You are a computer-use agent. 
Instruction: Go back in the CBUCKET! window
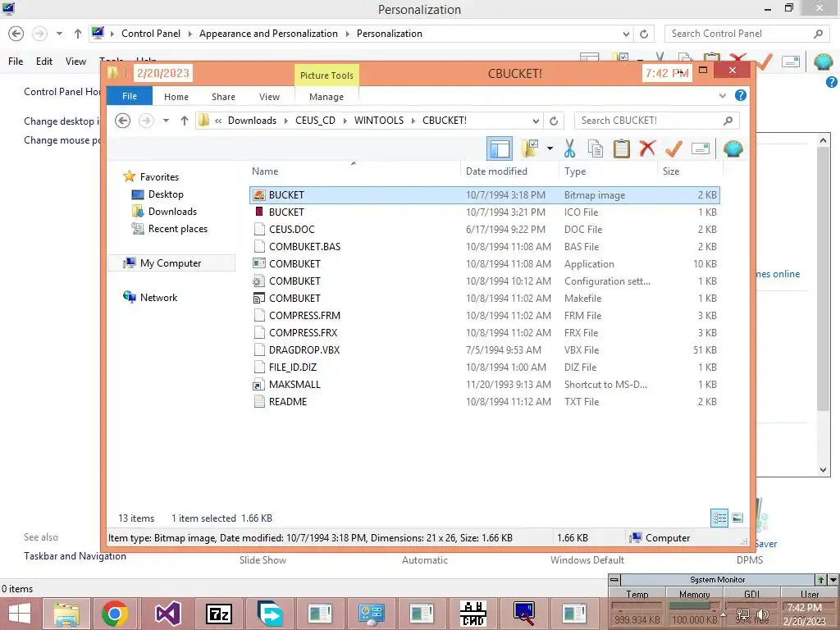123,121
